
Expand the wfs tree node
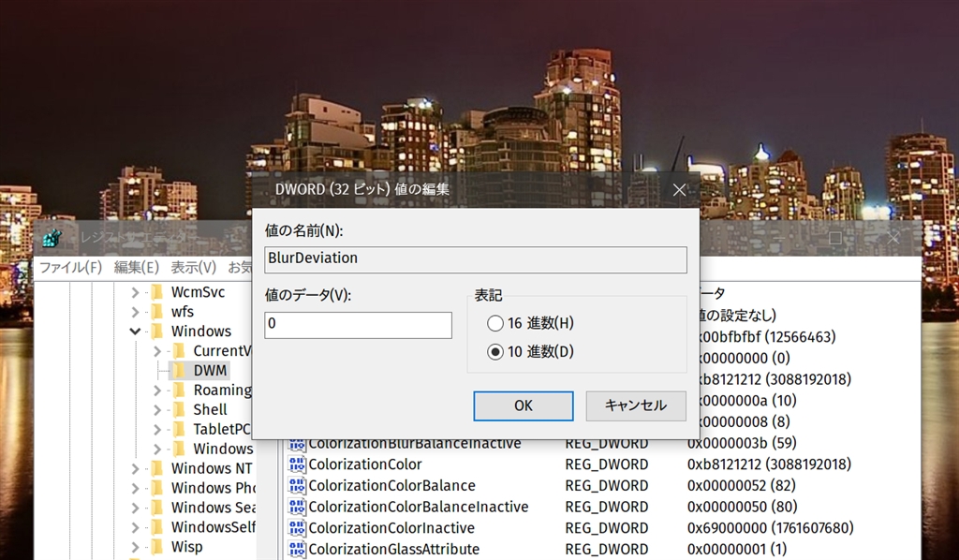point(135,312)
